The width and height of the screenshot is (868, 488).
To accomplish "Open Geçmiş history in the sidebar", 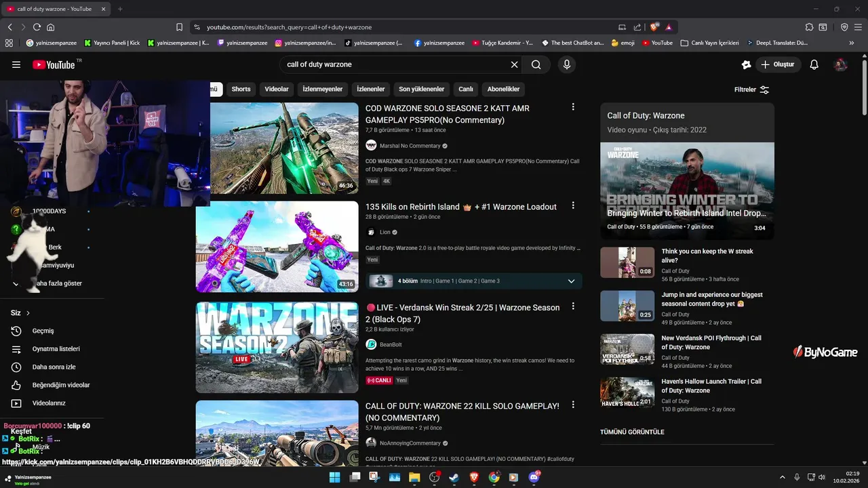I will coord(43,331).
